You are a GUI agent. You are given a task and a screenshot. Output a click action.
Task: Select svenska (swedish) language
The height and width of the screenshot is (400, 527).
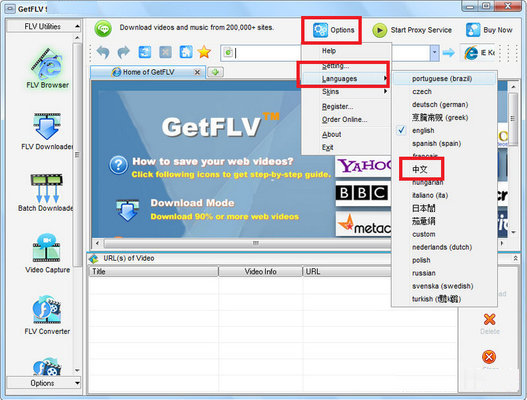tap(444, 286)
